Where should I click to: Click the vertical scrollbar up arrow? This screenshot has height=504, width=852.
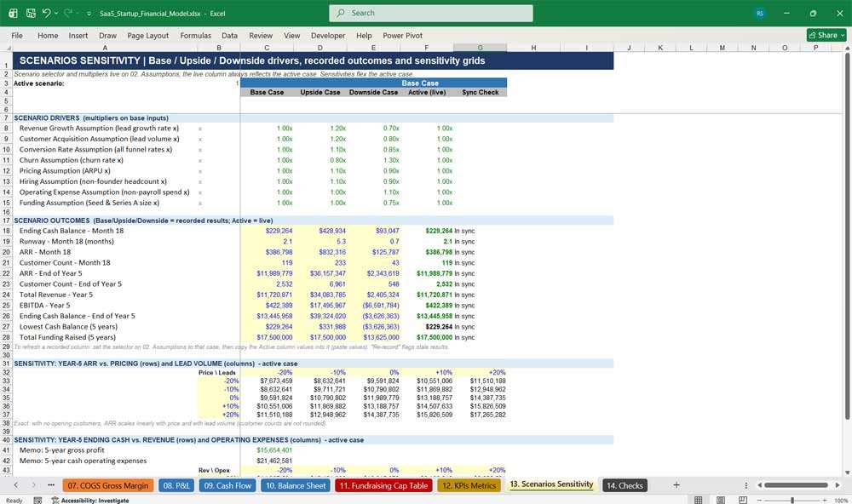tap(847, 49)
